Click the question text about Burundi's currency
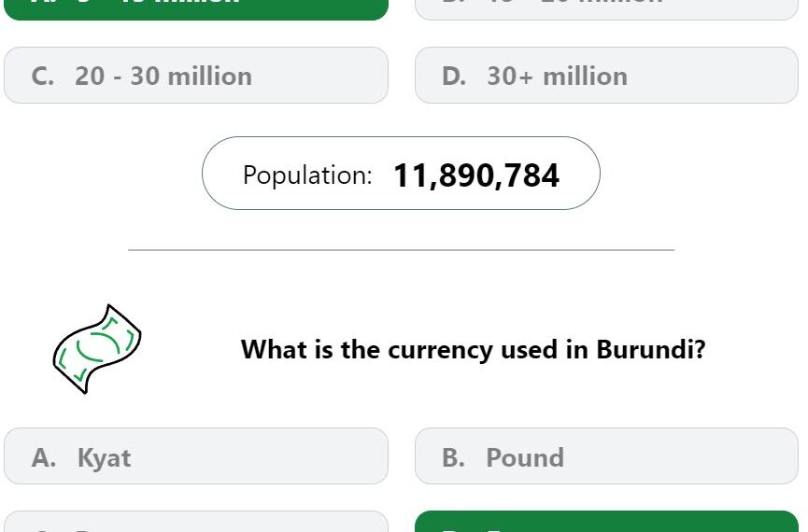The image size is (808, 532). tap(473, 350)
